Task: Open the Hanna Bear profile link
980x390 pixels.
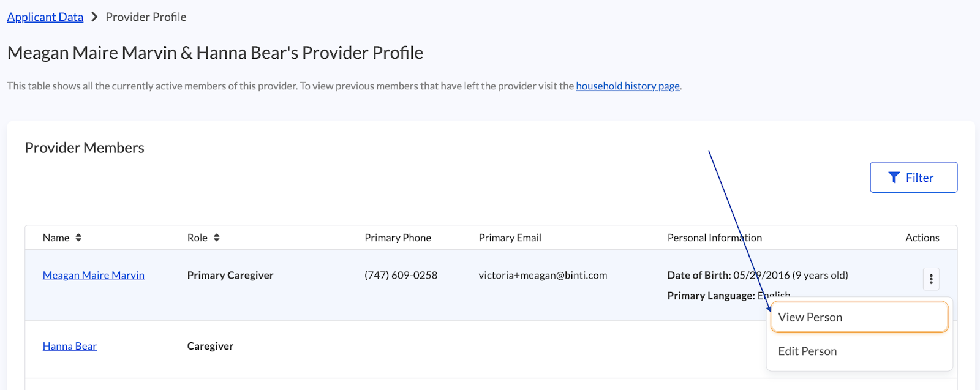Action: (x=70, y=347)
